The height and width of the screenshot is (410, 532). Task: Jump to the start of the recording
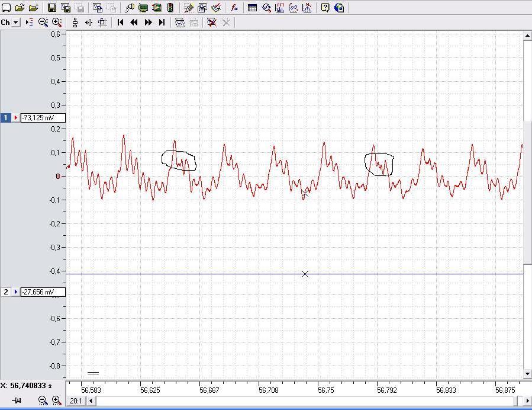tap(120, 23)
